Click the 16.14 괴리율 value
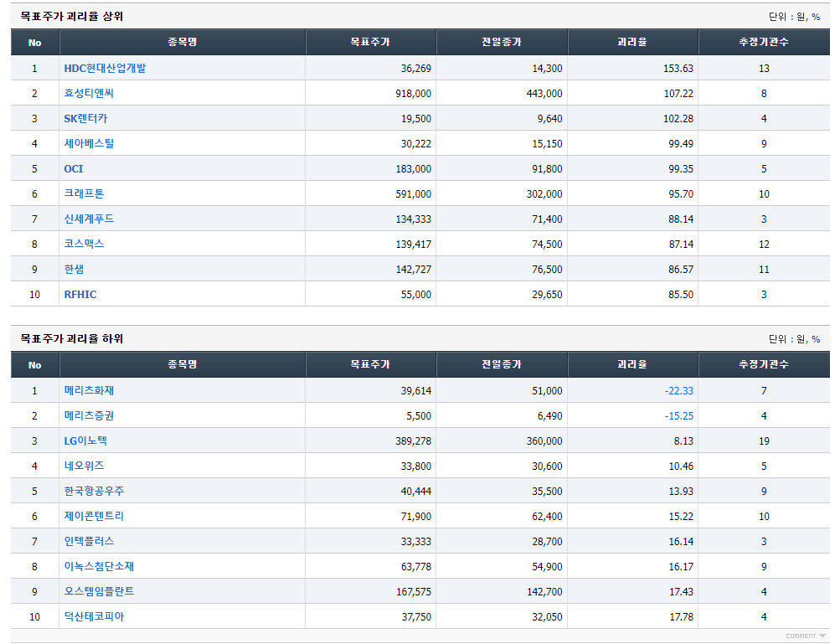This screenshot has width=840, height=644. click(681, 542)
